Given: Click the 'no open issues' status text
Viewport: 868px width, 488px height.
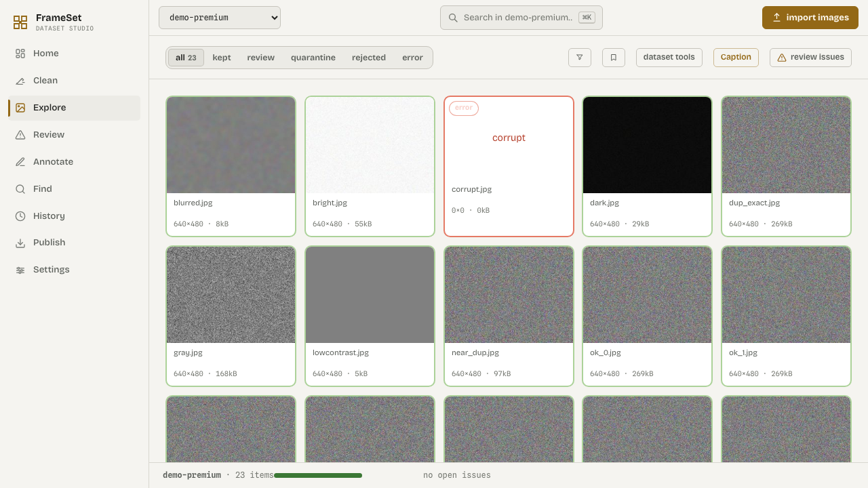Looking at the screenshot, I should pos(457,476).
